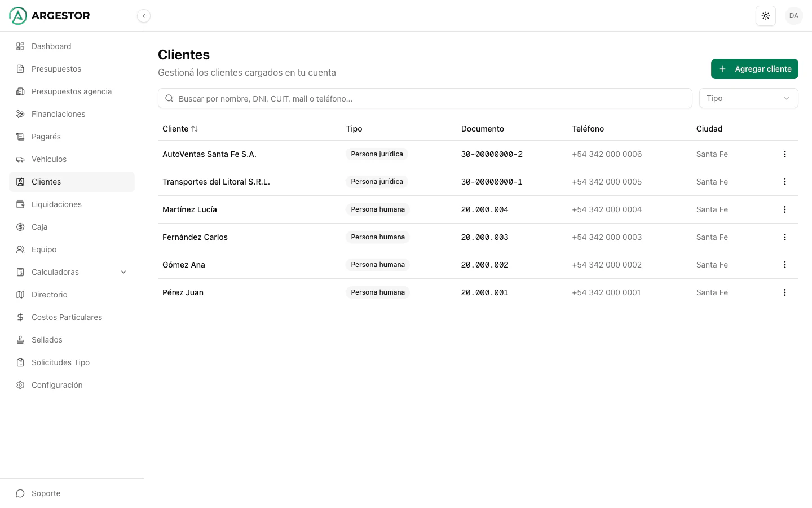Screen dimensions: 812x508
Task: Click the Presupuestos agencia building icon
Action: 20,91
